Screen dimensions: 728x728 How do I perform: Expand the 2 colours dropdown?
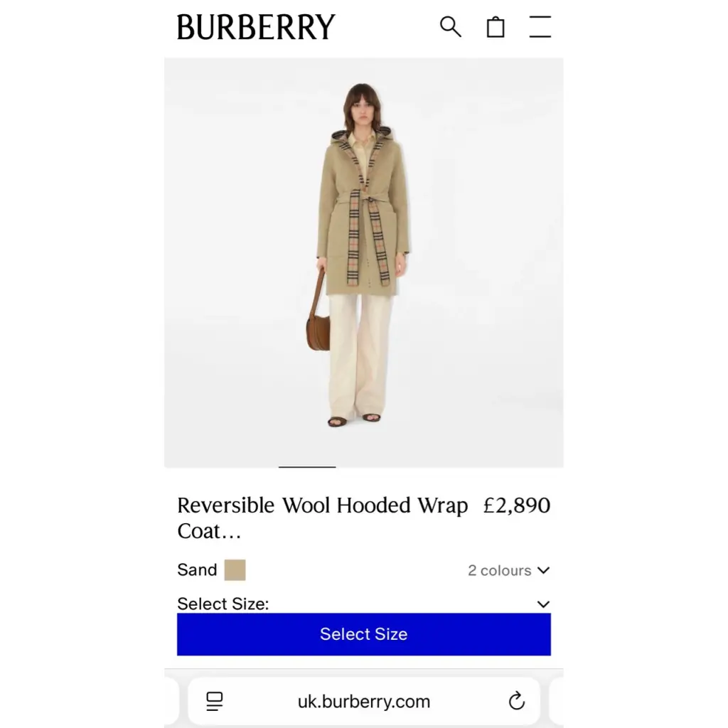tap(508, 570)
